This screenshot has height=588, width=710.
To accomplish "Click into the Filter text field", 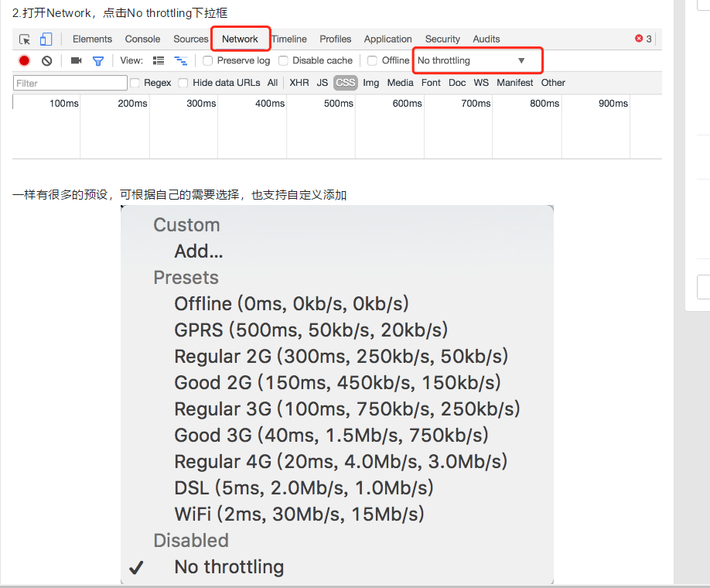I will [70, 83].
